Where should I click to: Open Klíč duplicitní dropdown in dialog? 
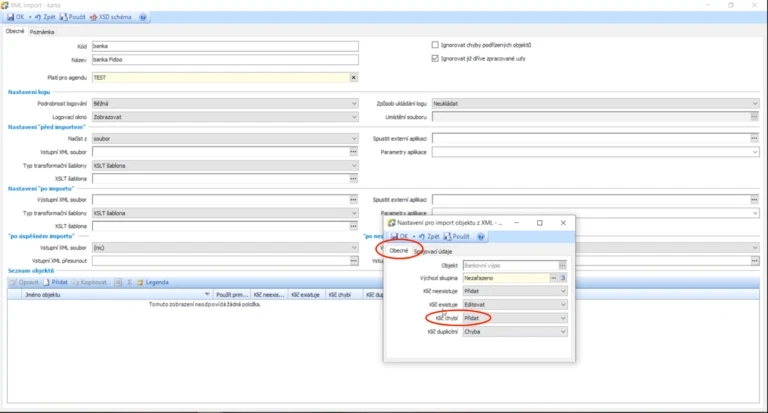[x=563, y=332]
